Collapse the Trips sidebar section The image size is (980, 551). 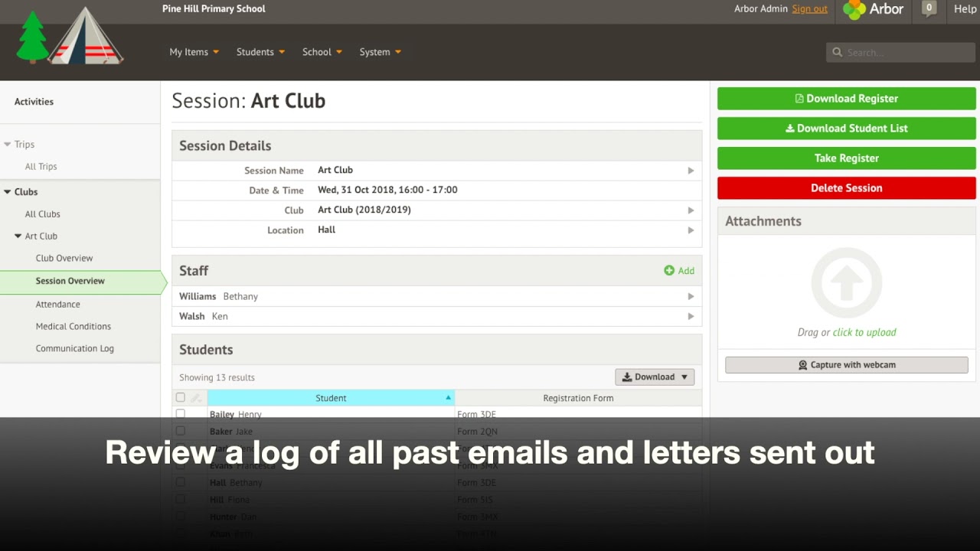[8, 144]
